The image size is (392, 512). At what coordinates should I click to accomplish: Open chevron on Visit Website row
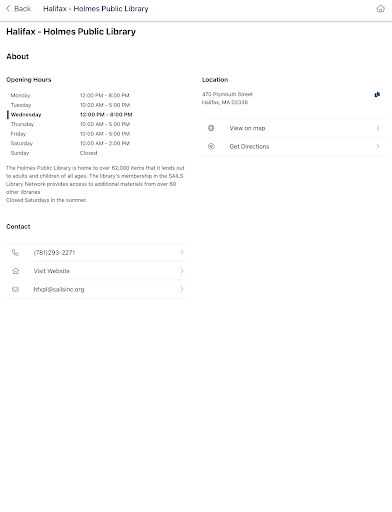(x=182, y=271)
